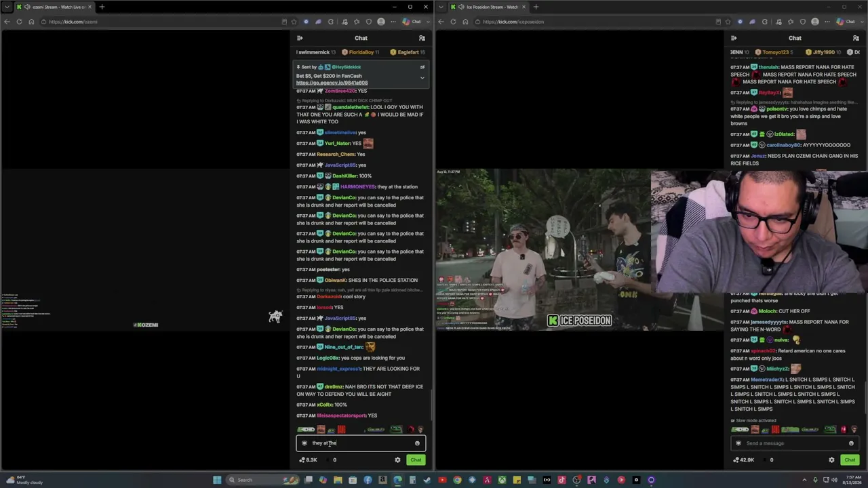Open new tab in Ice Poseidon window
The width and height of the screenshot is (868, 488).
[x=536, y=7]
